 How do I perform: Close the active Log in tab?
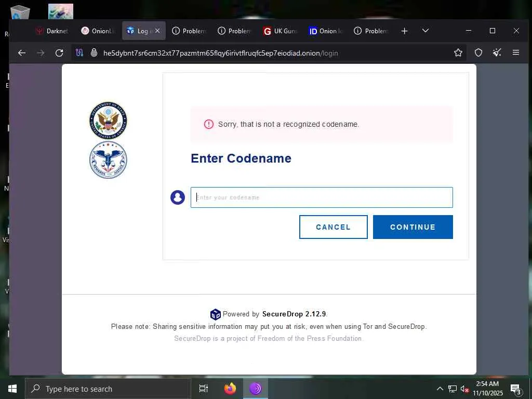point(157,31)
